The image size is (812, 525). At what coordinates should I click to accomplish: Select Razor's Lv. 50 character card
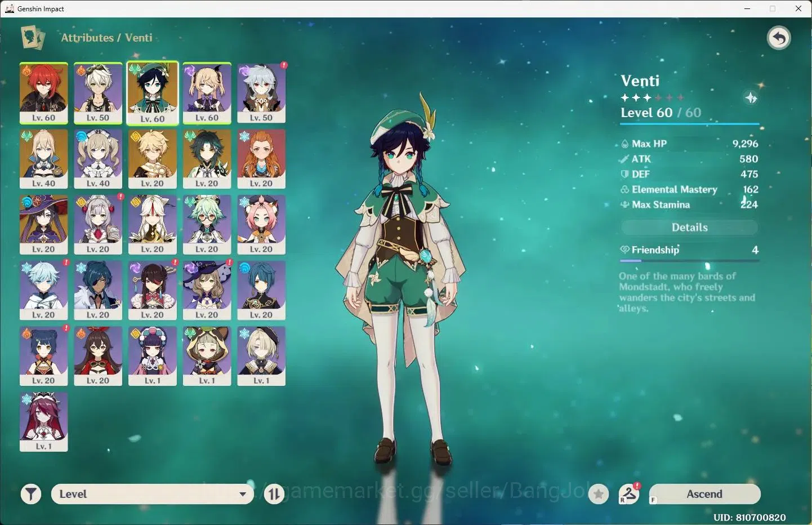[261, 93]
